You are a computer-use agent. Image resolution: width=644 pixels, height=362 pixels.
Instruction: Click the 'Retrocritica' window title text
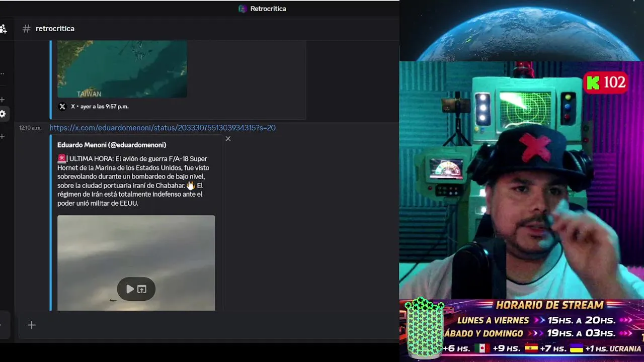coord(268,9)
